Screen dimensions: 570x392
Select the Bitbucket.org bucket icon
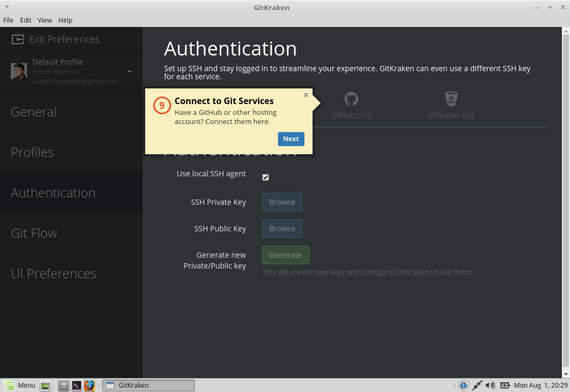(451, 99)
